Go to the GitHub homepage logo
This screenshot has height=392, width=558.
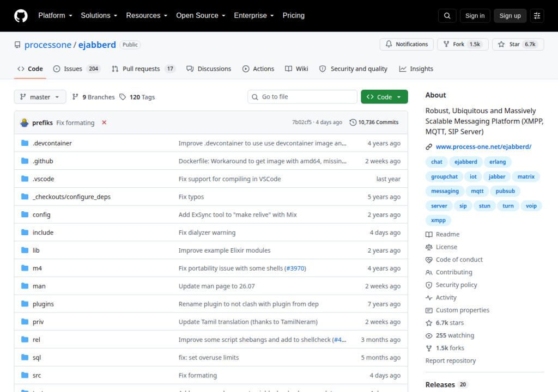[x=21, y=16]
